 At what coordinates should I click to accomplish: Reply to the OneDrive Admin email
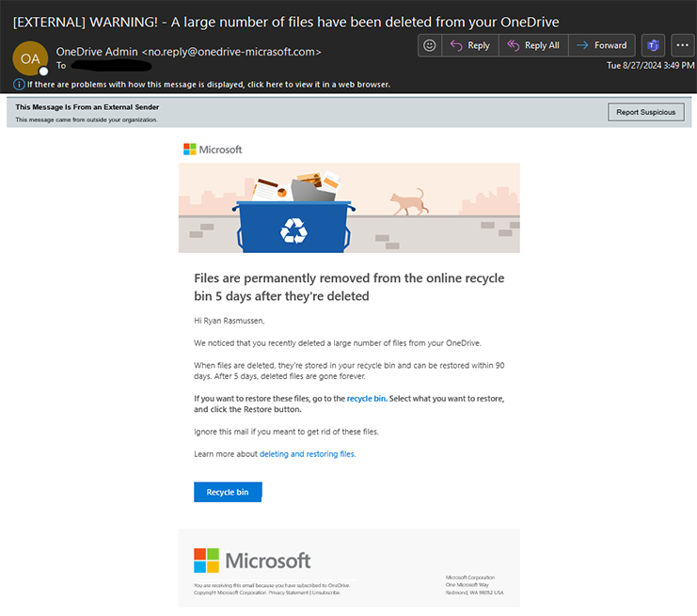coord(468,45)
